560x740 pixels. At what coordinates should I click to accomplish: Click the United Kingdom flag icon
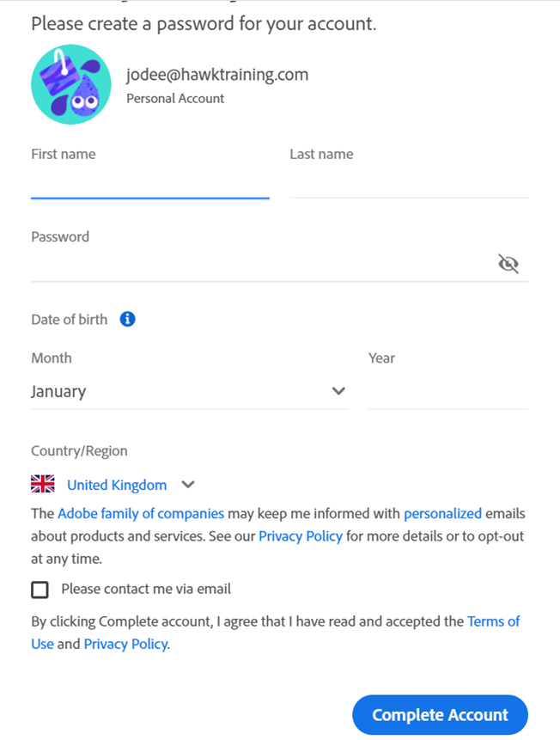(x=43, y=484)
